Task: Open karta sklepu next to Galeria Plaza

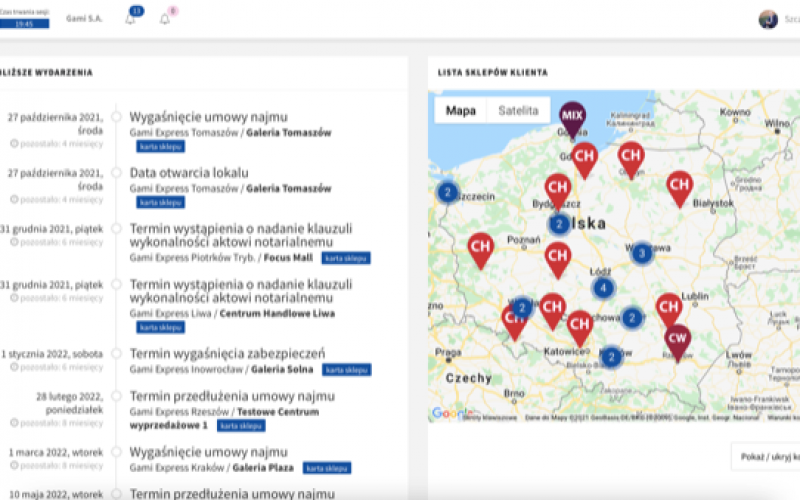Action: coord(327,468)
